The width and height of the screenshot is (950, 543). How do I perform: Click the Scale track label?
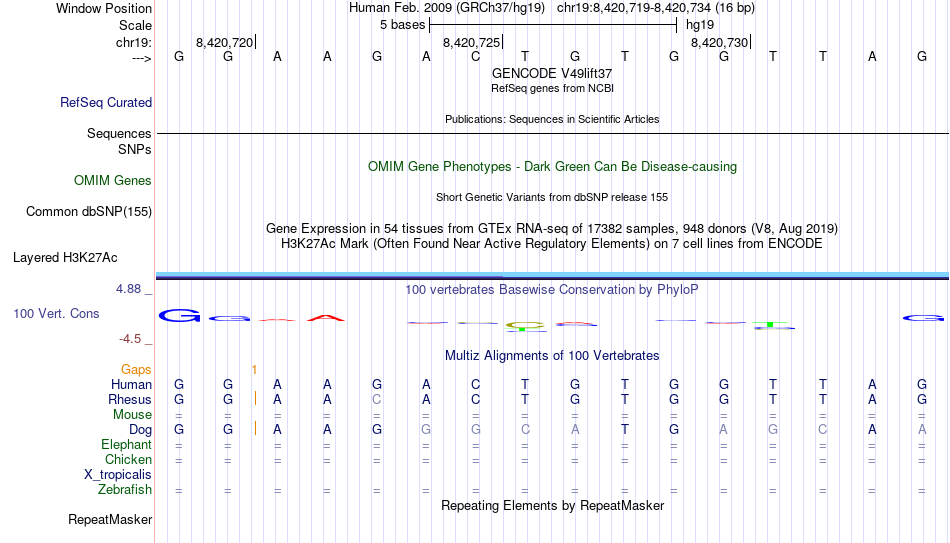coord(135,25)
